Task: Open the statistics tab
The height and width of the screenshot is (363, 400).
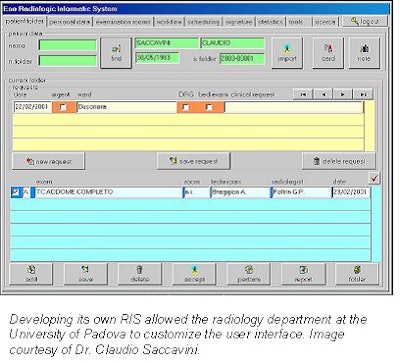Action: coord(271,22)
